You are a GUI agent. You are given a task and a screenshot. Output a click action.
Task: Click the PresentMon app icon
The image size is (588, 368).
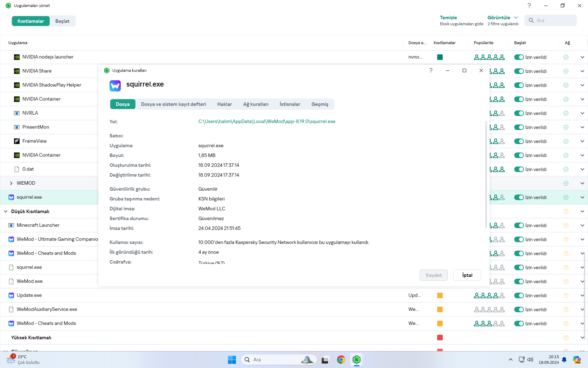(17, 127)
